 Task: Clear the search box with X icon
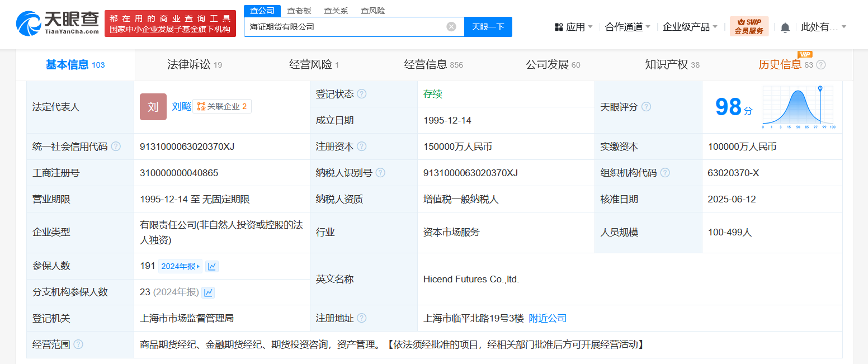tap(451, 27)
